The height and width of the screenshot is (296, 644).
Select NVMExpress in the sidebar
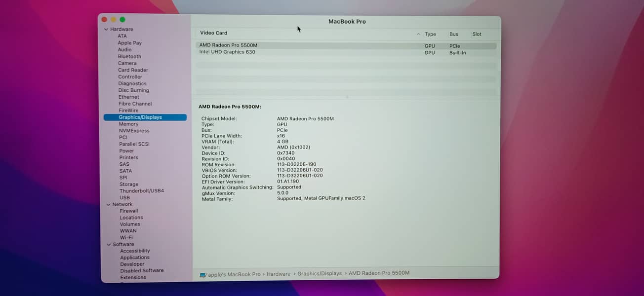pos(134,131)
